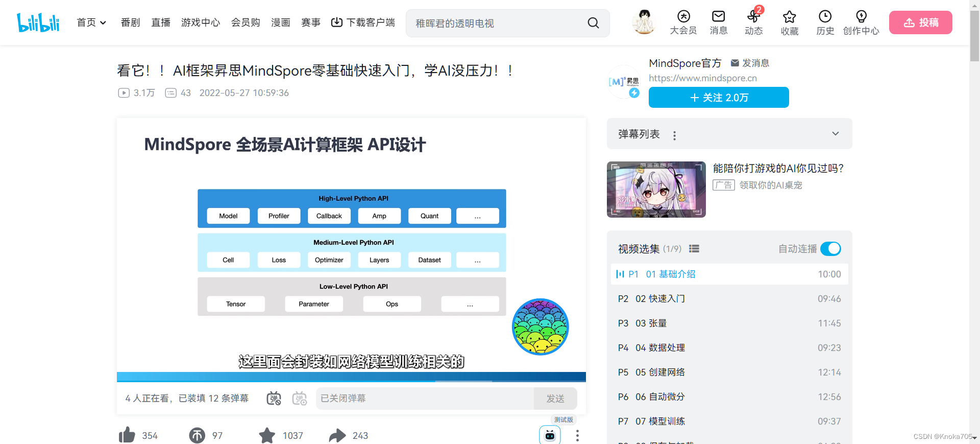Open 直播 live streaming page
980x444 pixels.
click(161, 22)
